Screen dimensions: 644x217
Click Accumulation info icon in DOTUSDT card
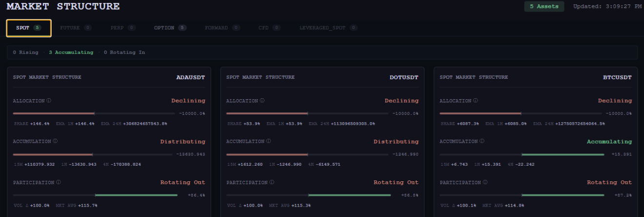point(268,141)
